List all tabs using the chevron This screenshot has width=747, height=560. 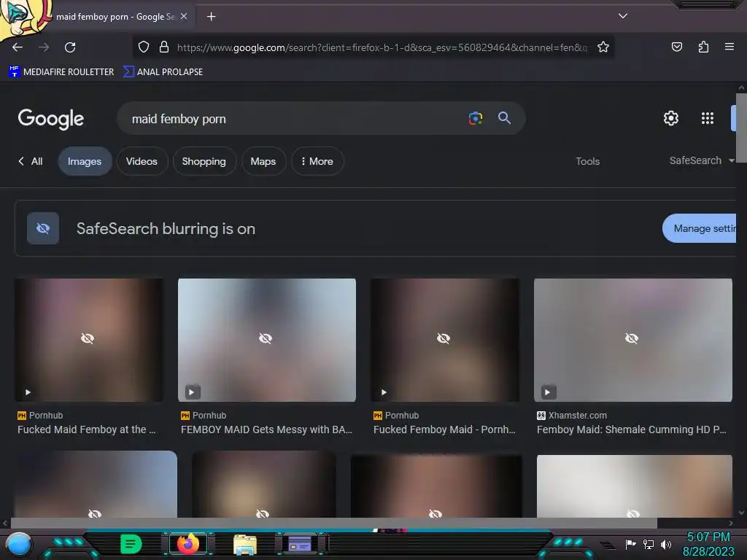click(x=623, y=16)
